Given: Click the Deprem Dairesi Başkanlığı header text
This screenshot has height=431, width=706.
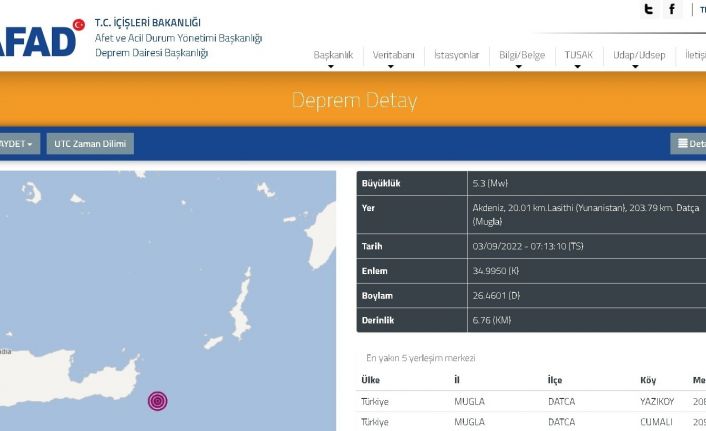Looking at the screenshot, I should pyautogui.click(x=151, y=53).
